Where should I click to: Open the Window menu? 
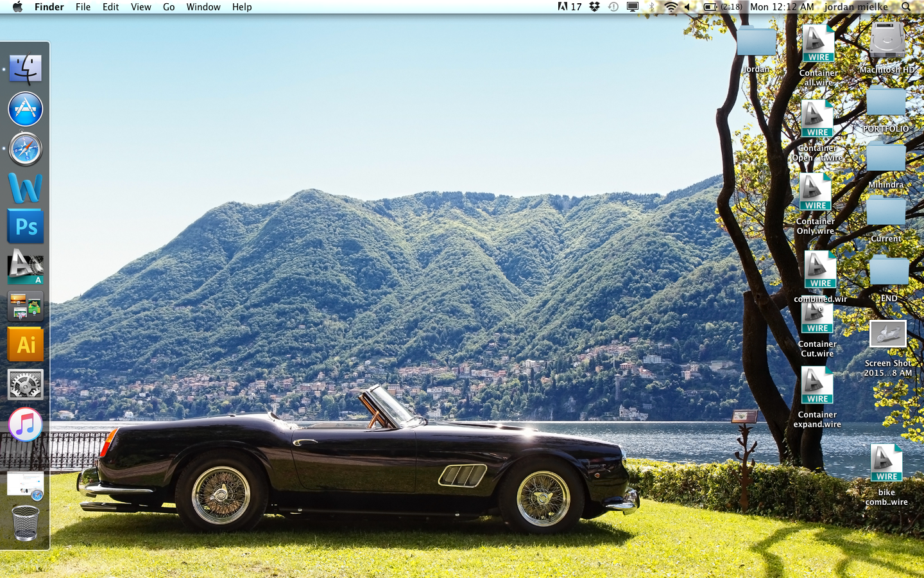tap(203, 7)
